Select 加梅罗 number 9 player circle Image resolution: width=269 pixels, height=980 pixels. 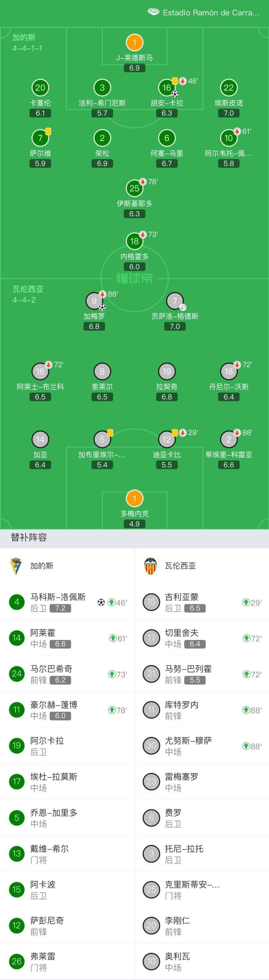(94, 301)
